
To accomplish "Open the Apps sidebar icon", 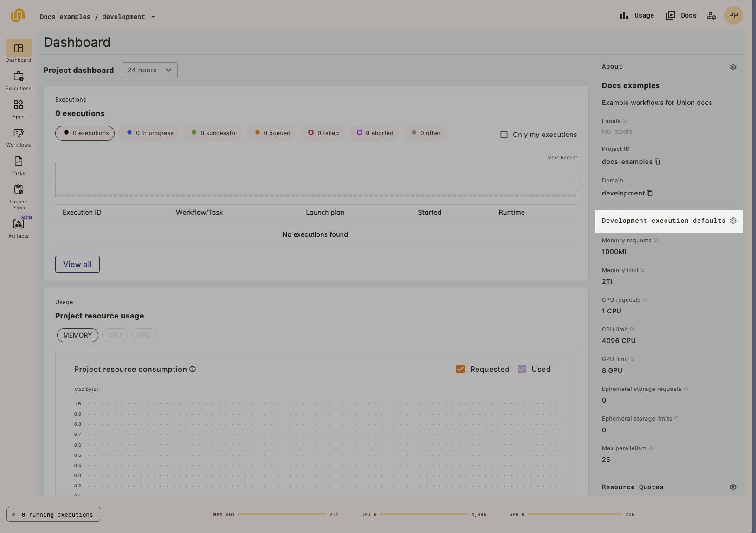I will click(19, 109).
